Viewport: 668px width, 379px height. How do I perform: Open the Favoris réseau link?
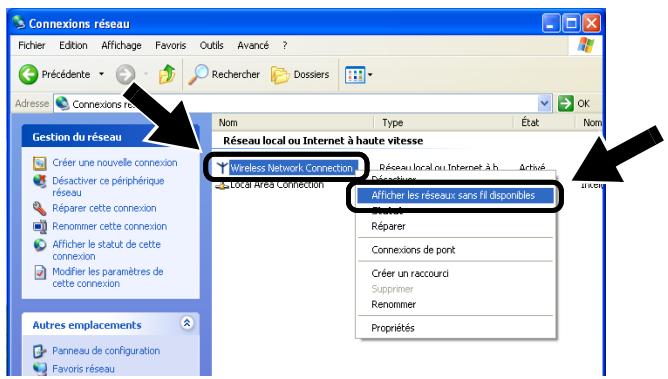coord(84,369)
